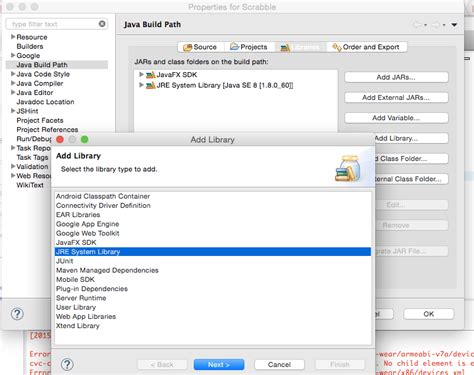This screenshot has width=474, height=375.
Task: Select Server Runtime library type
Action: click(x=213, y=298)
